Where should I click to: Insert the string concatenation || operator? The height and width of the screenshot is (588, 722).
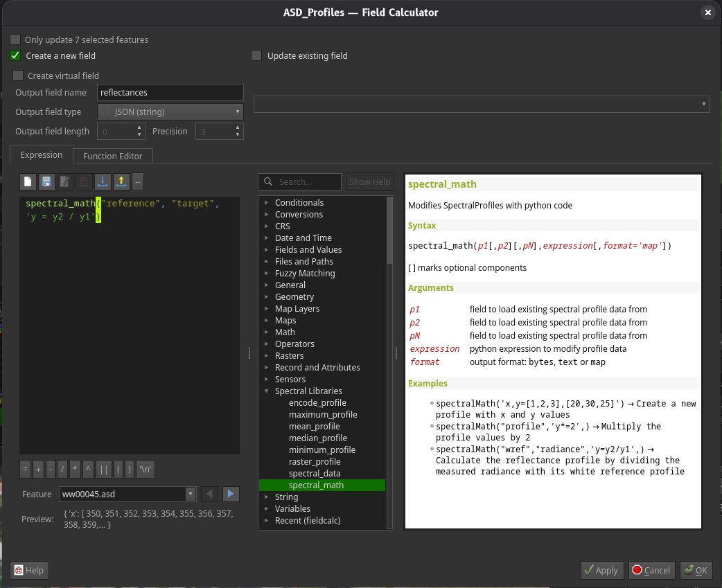(x=104, y=470)
